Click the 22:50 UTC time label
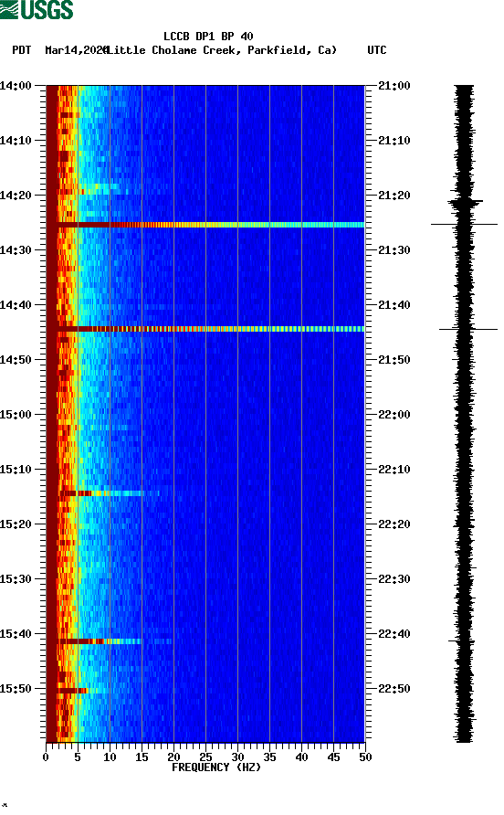This screenshot has width=504, height=815. pyautogui.click(x=394, y=689)
